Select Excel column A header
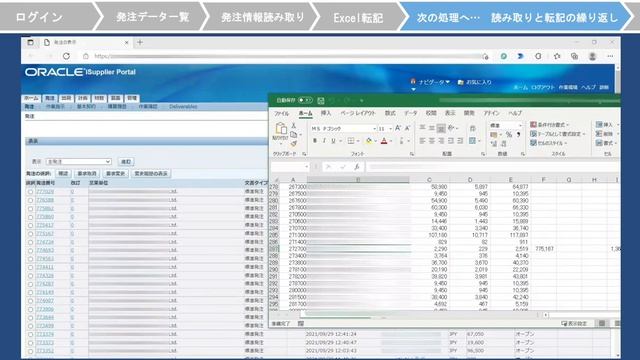This screenshot has width=640, height=360. (293, 180)
